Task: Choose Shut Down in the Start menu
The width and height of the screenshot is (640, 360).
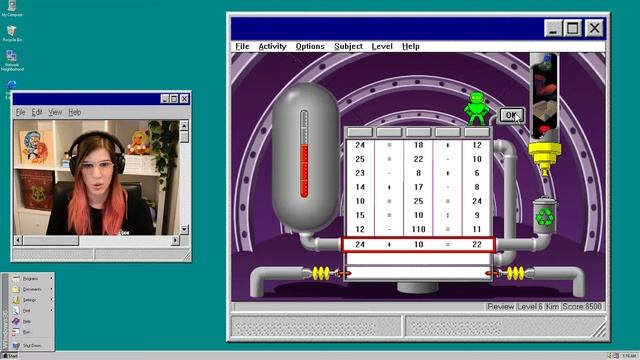Action: [32, 345]
